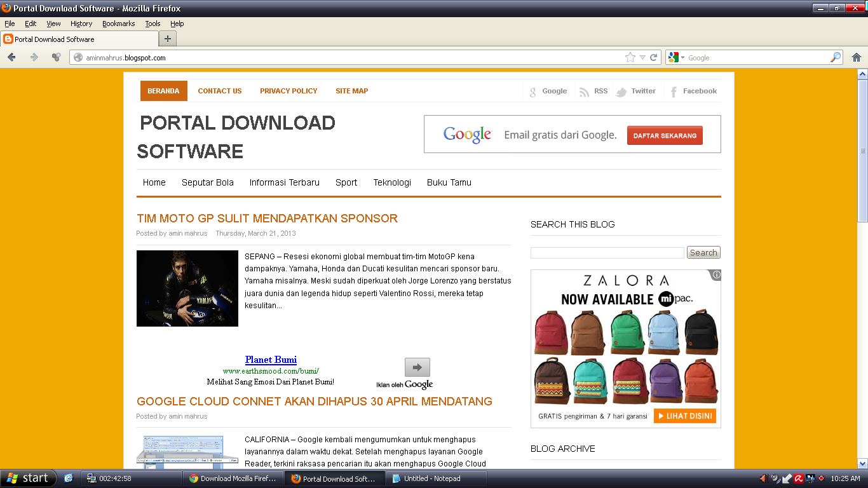Click the Safely Remove Hardware tray icon
Screen dimensions: 868x488
tap(787, 478)
